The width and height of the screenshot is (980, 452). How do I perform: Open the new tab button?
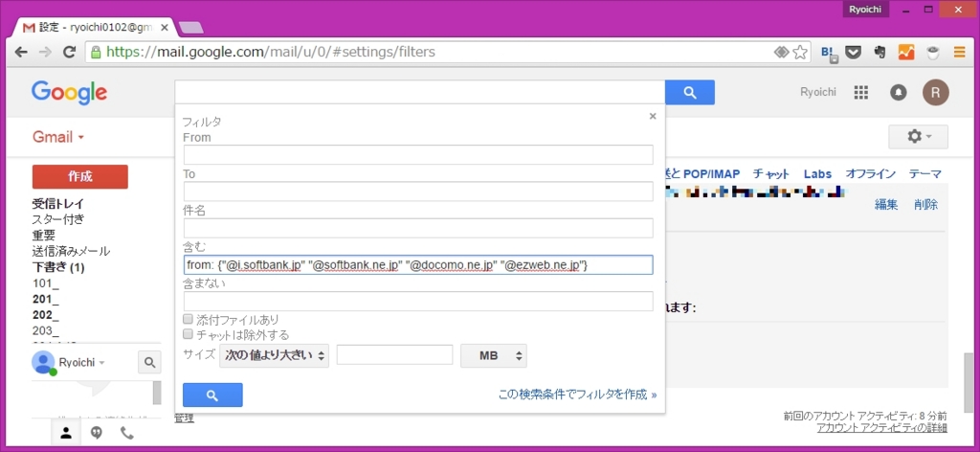[190, 28]
